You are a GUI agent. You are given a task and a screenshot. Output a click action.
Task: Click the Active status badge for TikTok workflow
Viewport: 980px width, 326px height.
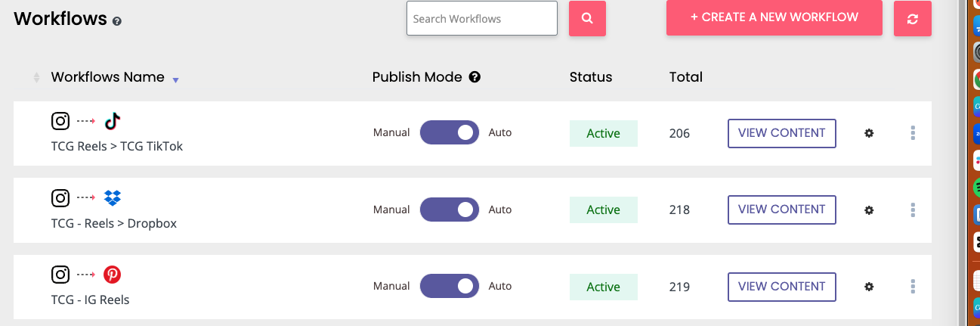point(604,133)
